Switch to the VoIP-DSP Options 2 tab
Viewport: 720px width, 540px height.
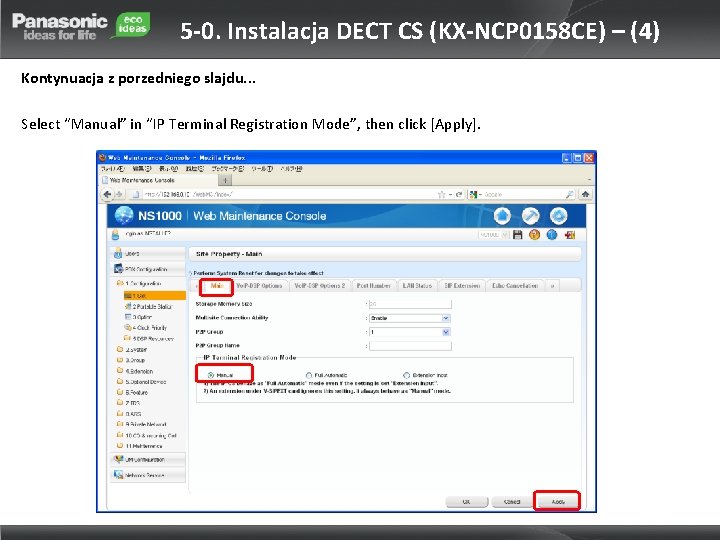(x=320, y=286)
